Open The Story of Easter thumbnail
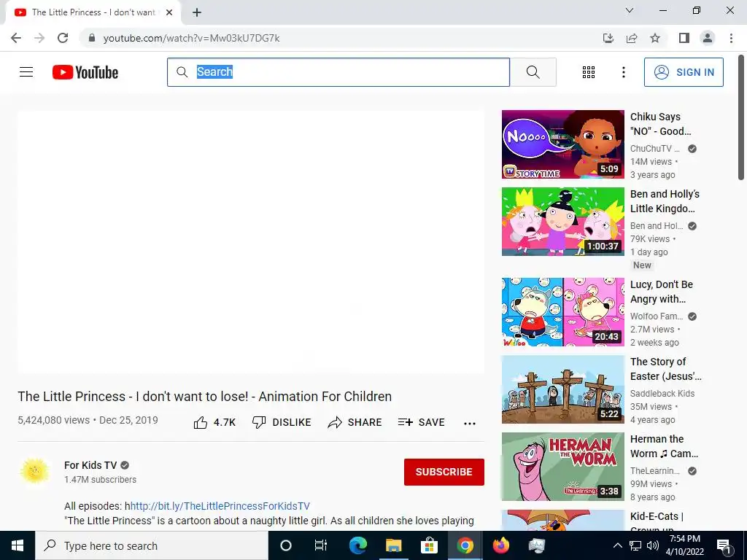Image resolution: width=747 pixels, height=560 pixels. [562, 389]
